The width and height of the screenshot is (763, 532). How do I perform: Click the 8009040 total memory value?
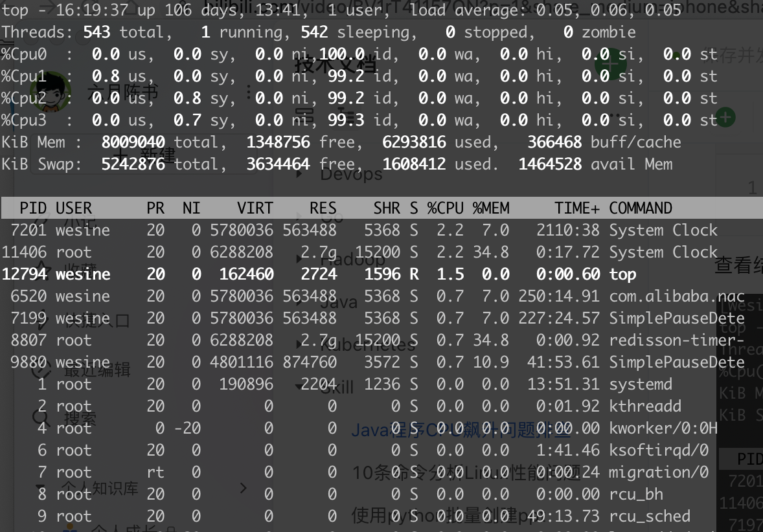point(133,142)
